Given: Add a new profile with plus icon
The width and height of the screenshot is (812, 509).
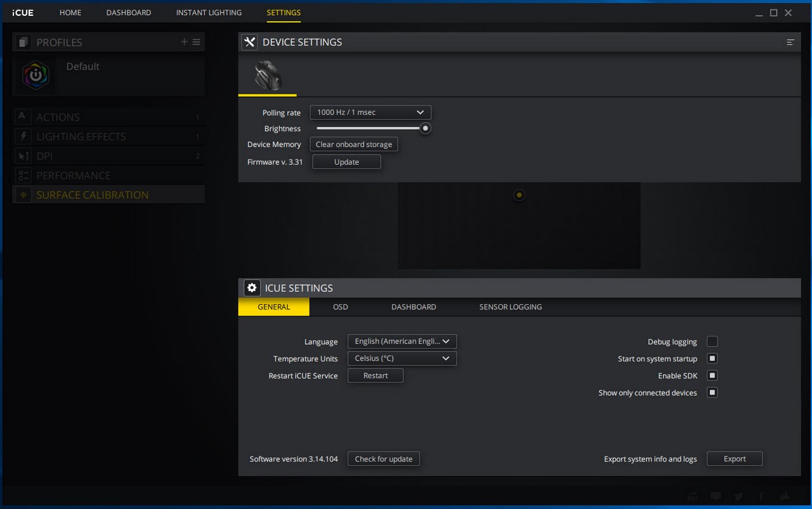Looking at the screenshot, I should [185, 42].
